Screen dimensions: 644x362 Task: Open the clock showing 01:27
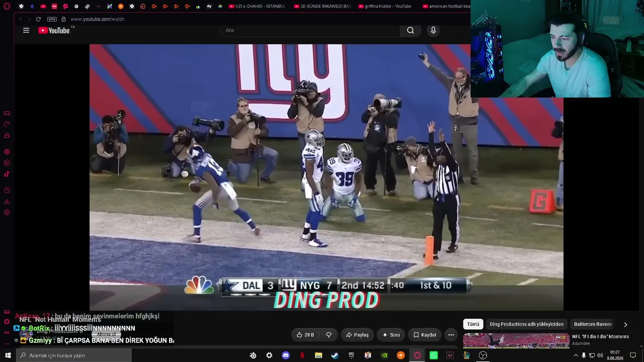[x=615, y=355]
